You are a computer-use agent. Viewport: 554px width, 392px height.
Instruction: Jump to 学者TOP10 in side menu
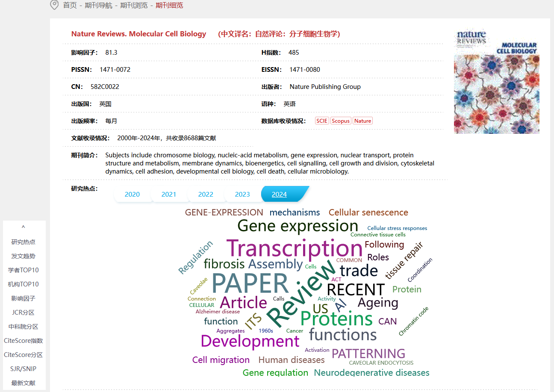click(24, 270)
